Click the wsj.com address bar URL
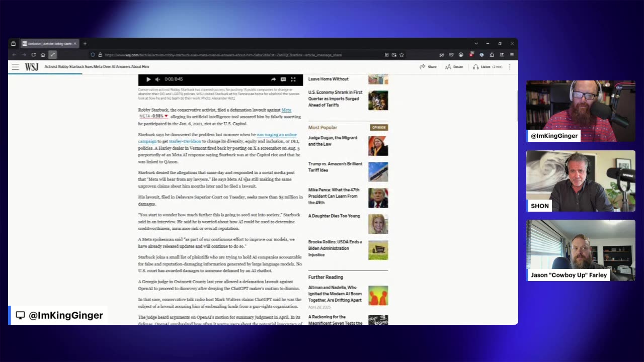644x362 pixels. click(x=223, y=54)
